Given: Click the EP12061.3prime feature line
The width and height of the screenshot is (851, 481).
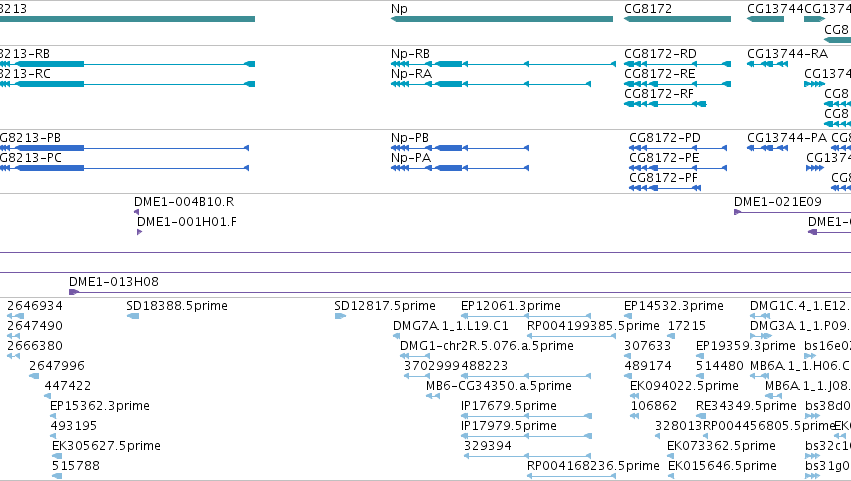Looking at the screenshot, I should click(x=526, y=316).
